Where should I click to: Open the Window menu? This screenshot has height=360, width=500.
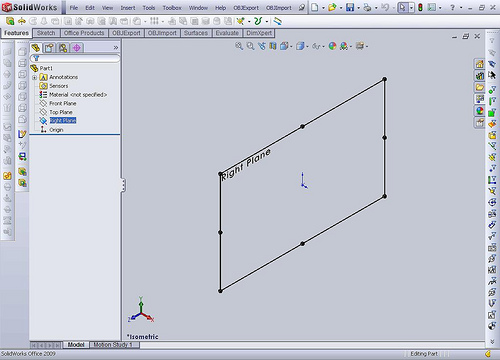tap(198, 8)
